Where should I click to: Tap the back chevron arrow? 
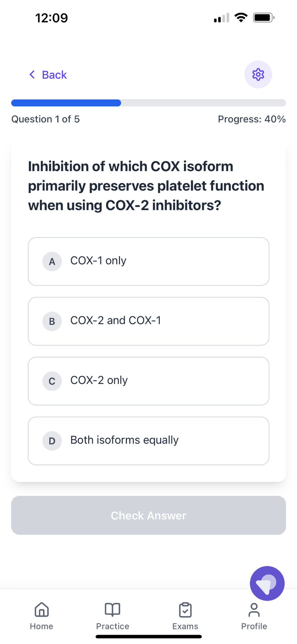click(32, 75)
